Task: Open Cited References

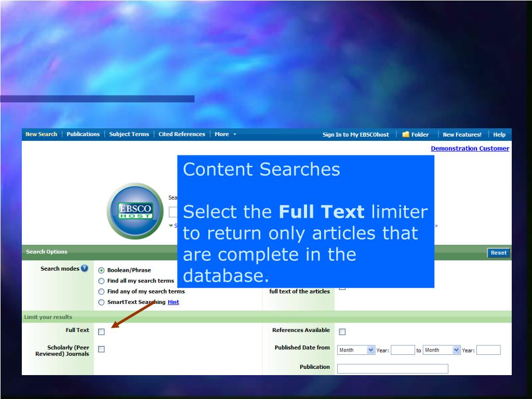Action: [x=182, y=135]
